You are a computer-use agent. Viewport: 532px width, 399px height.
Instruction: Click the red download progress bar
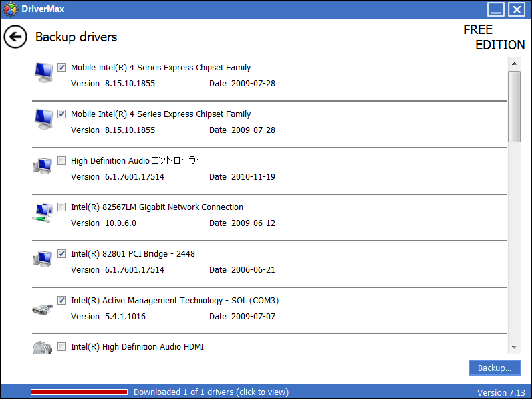pyautogui.click(x=79, y=392)
